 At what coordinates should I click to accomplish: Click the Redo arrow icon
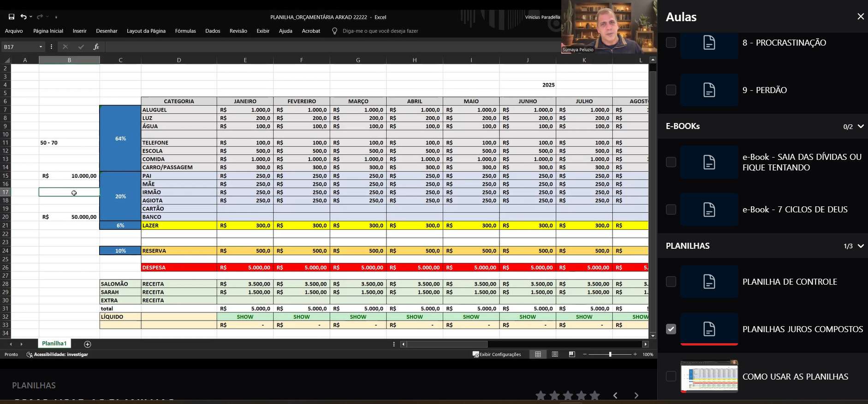click(40, 17)
